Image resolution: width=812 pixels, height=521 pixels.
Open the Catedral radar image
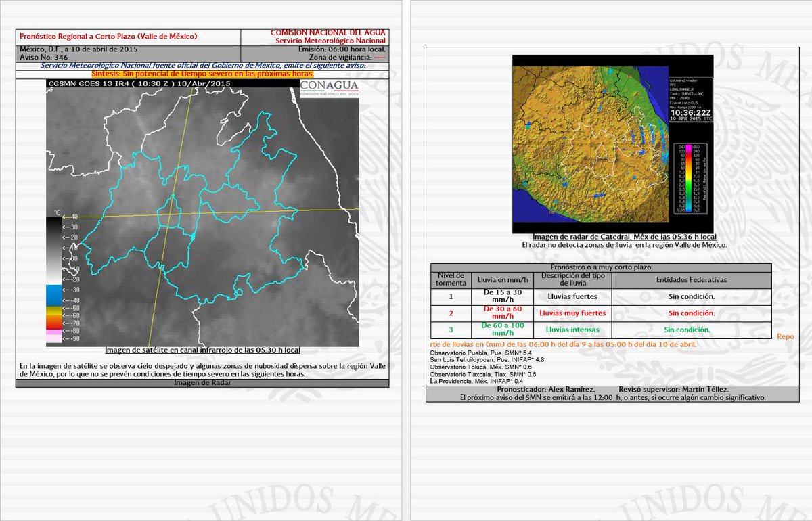[612, 145]
